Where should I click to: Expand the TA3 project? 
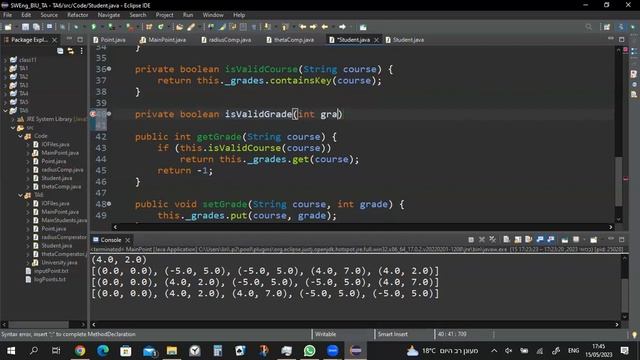pyautogui.click(x=5, y=85)
